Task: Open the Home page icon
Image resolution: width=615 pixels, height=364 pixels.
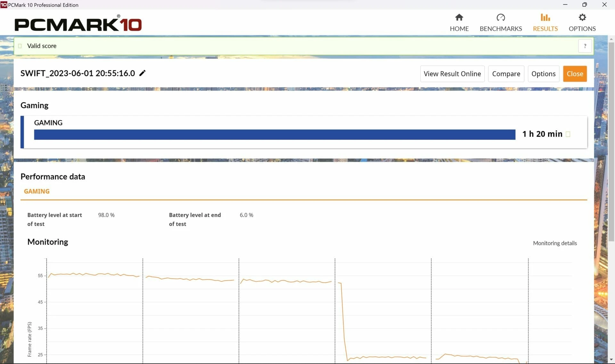Action: pos(459,17)
